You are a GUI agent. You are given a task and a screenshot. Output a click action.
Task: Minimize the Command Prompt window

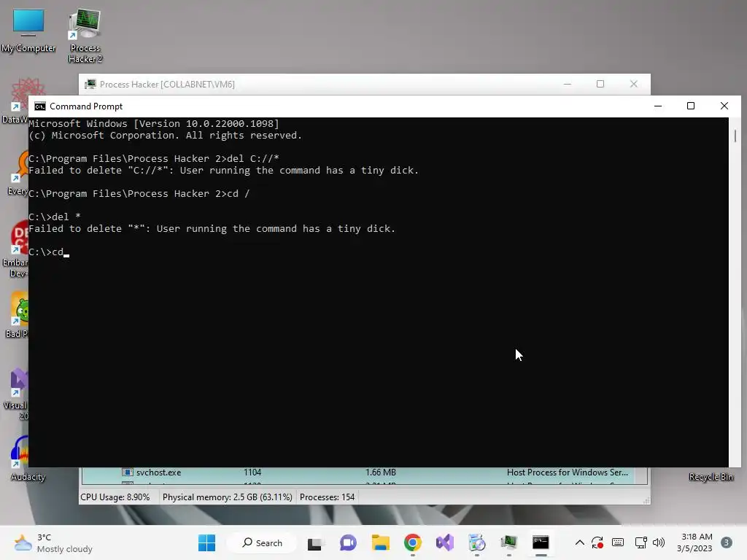point(658,106)
